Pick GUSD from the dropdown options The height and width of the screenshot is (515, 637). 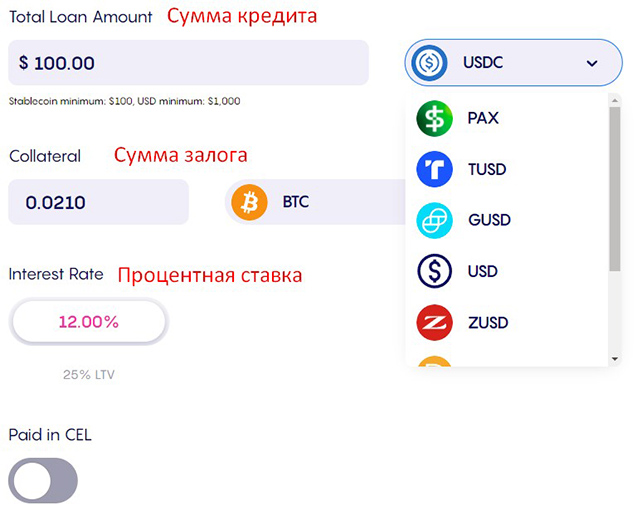[x=489, y=220]
